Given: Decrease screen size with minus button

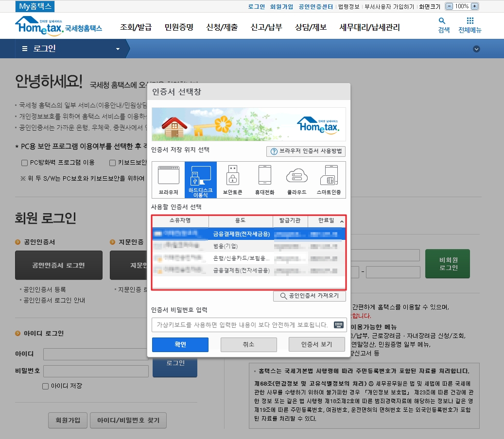Looking at the screenshot, I should [450, 6].
